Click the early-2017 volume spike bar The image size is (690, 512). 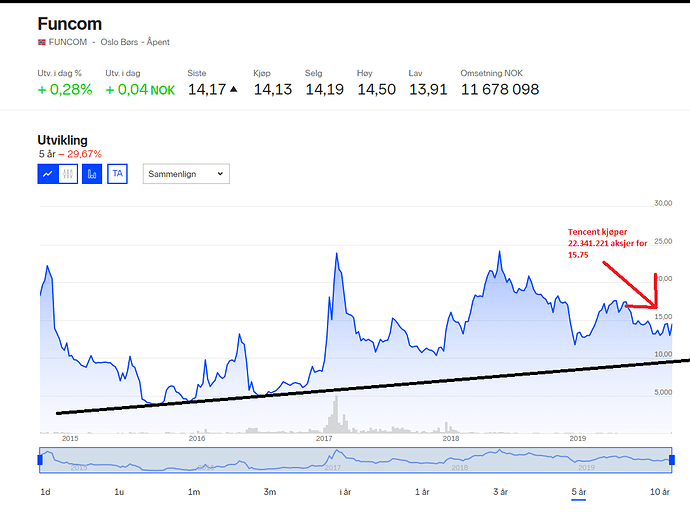coord(337,414)
